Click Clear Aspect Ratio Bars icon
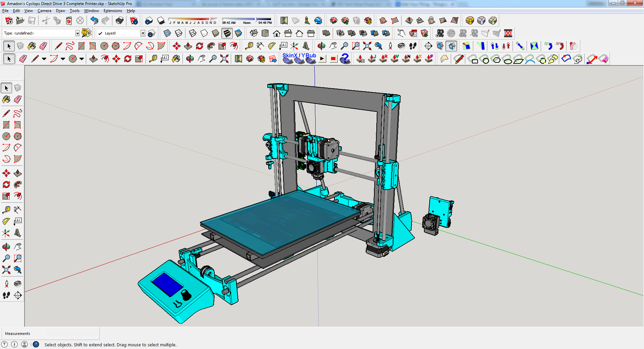Image resolution: width=644 pixels, height=349 pixels. point(508,33)
